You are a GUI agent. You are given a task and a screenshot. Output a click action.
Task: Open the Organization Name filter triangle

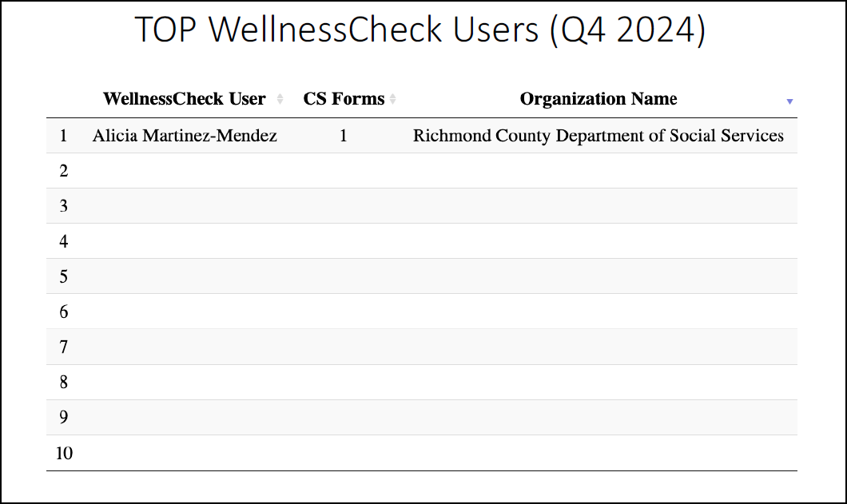click(789, 101)
